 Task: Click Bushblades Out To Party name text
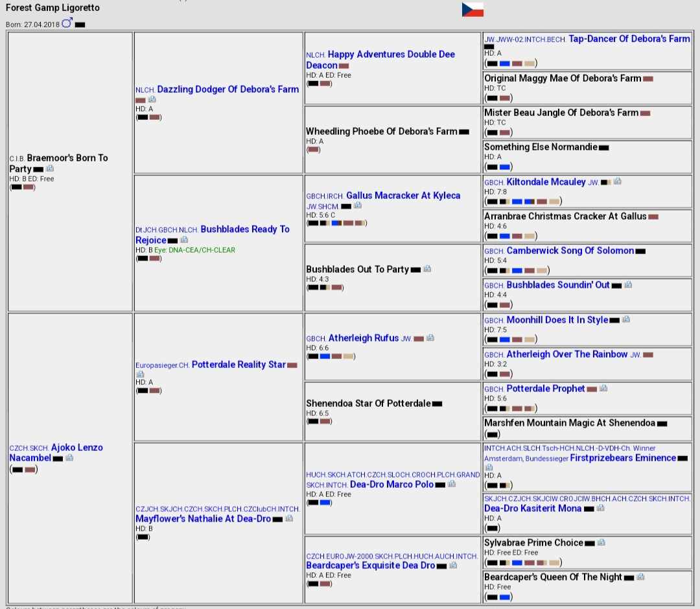(x=357, y=269)
